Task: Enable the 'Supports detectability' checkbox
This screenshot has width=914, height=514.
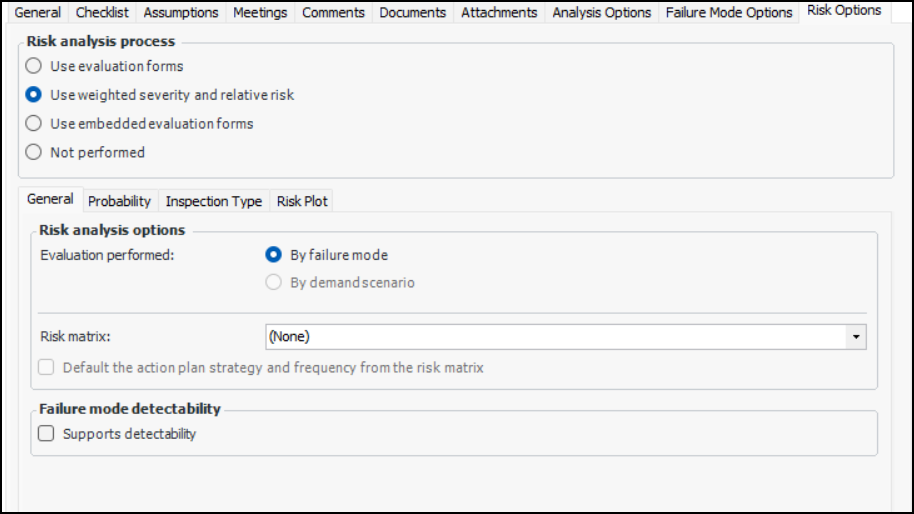Action: (46, 434)
